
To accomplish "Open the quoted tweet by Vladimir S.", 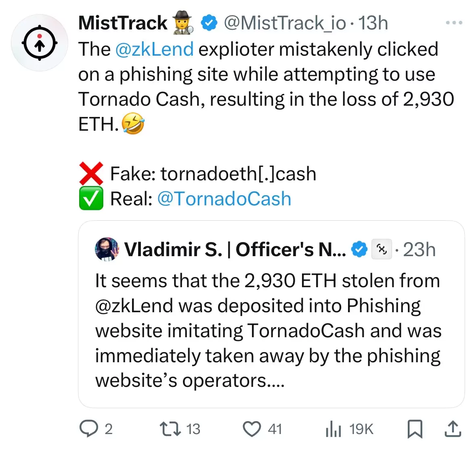I will 271,314.
